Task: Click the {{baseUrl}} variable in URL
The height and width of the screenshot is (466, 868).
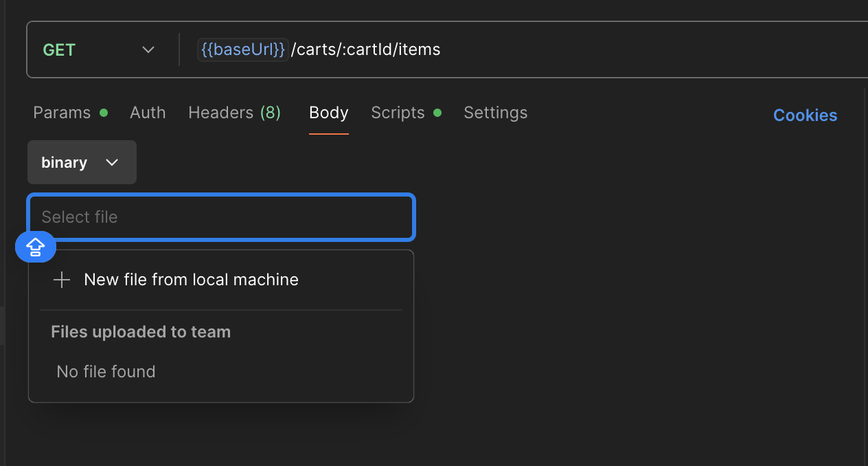Action: click(x=242, y=50)
